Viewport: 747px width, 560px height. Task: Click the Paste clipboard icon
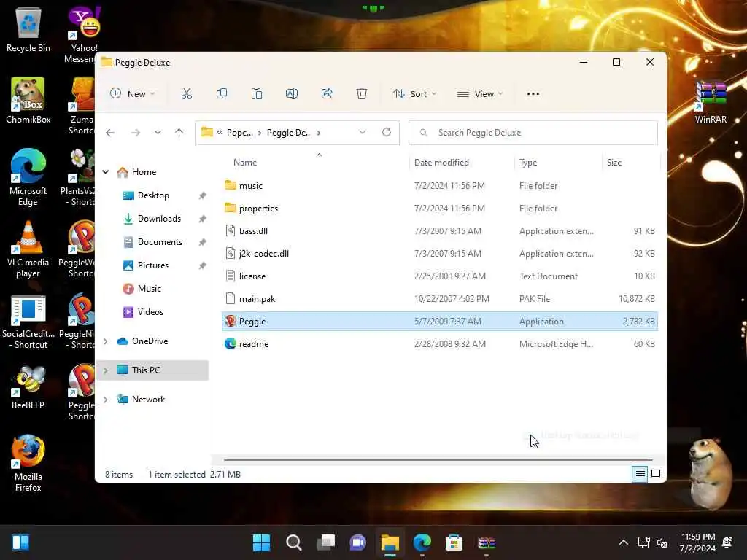coord(257,94)
